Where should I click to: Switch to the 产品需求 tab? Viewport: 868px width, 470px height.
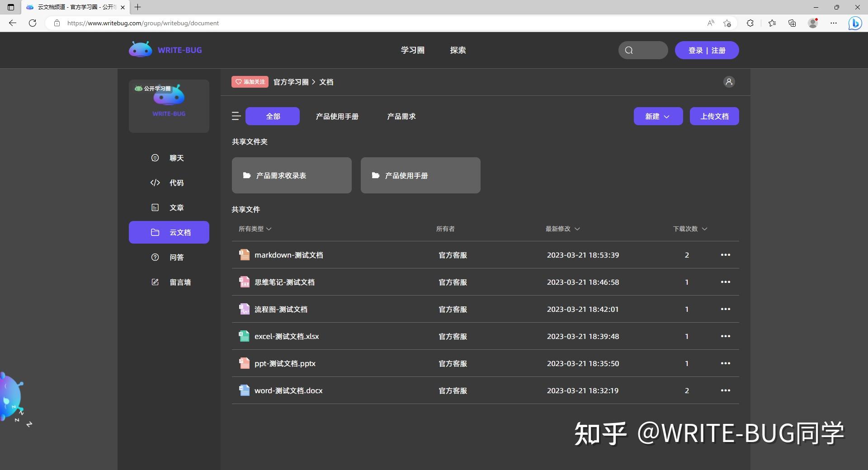point(401,116)
